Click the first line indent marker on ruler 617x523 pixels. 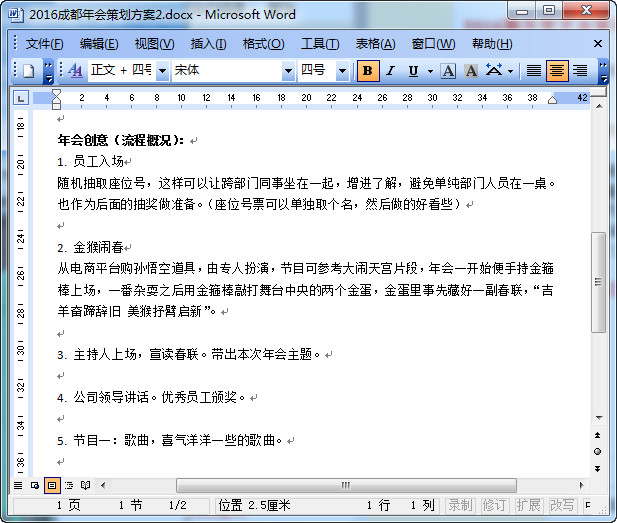coord(56,93)
